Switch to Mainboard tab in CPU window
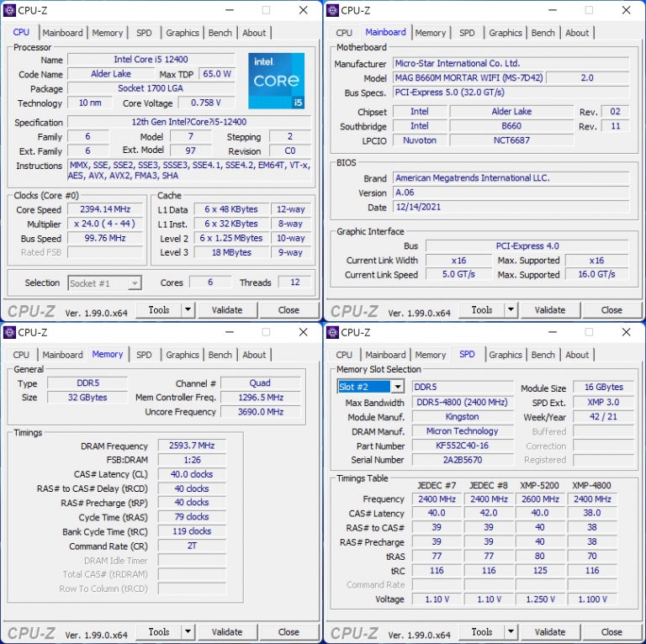The width and height of the screenshot is (646, 644). (x=62, y=33)
